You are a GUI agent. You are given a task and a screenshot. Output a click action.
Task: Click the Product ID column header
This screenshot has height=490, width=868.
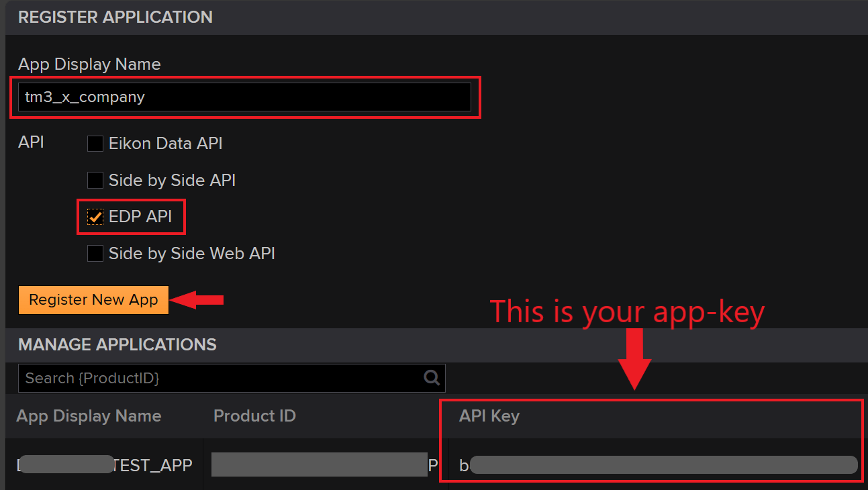[x=254, y=416]
